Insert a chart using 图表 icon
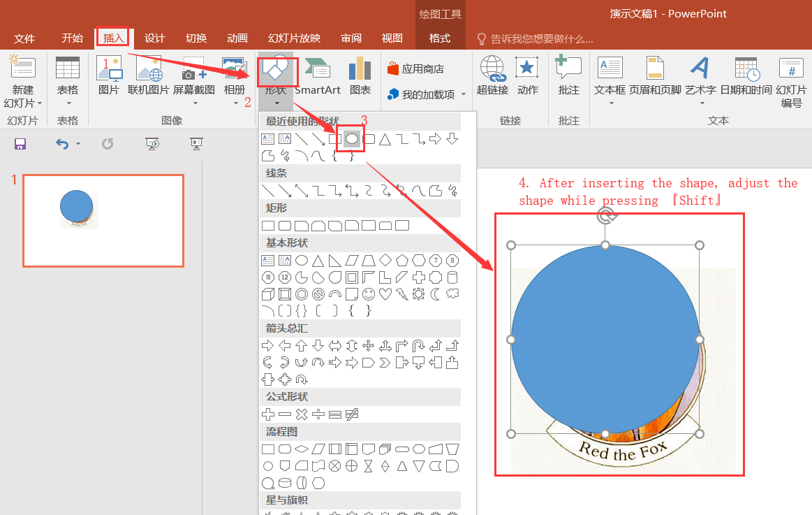 [x=360, y=77]
